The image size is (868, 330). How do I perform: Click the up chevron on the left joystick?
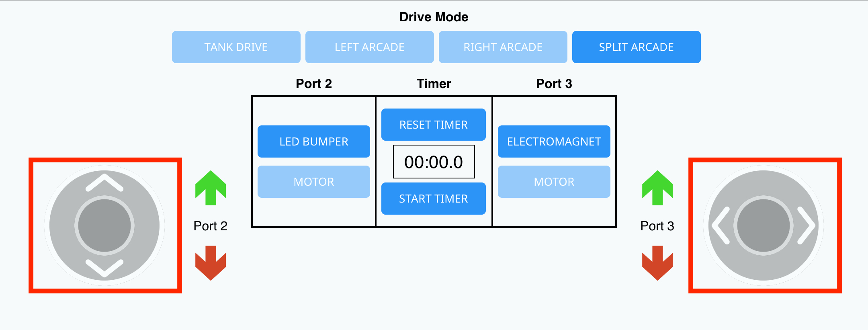104,183
